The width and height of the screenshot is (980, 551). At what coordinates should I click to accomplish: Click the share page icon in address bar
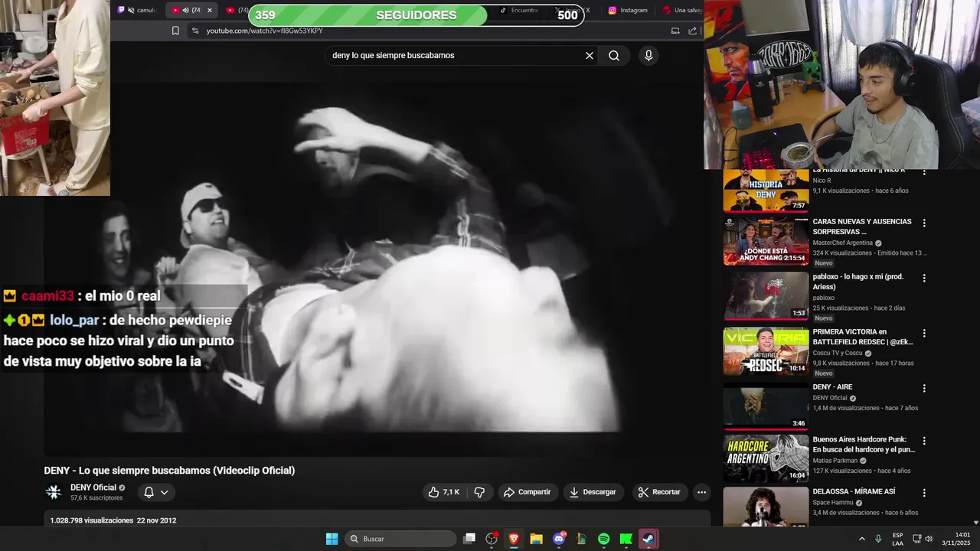coord(693,31)
